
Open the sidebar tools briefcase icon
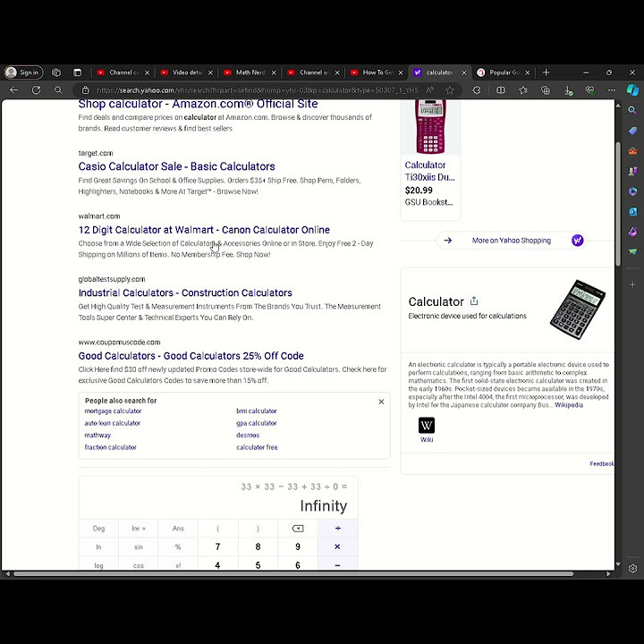coord(632,151)
